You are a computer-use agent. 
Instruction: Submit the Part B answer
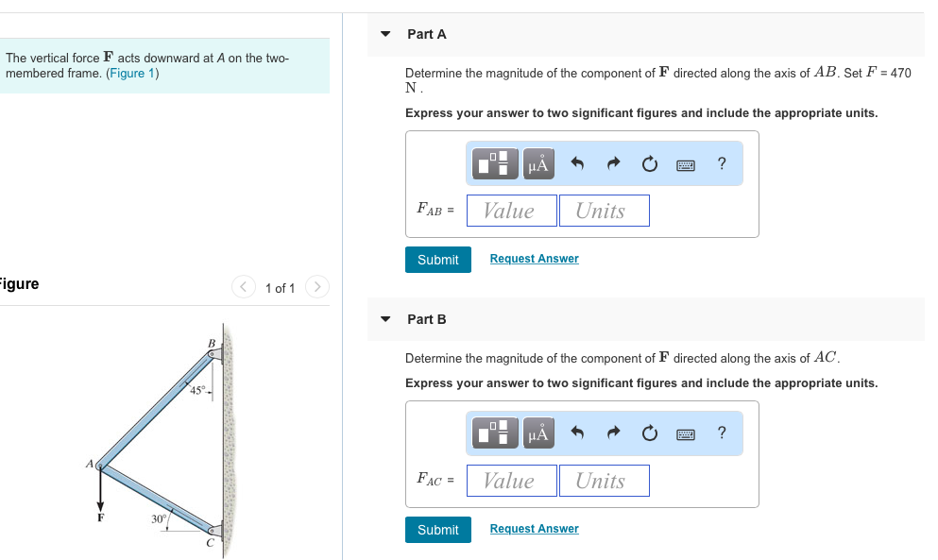tap(437, 529)
